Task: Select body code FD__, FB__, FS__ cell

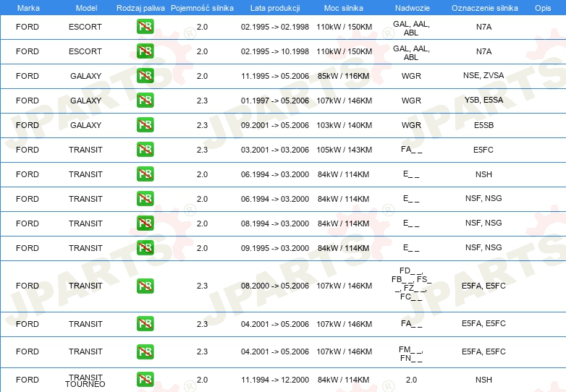Action: click(x=411, y=284)
